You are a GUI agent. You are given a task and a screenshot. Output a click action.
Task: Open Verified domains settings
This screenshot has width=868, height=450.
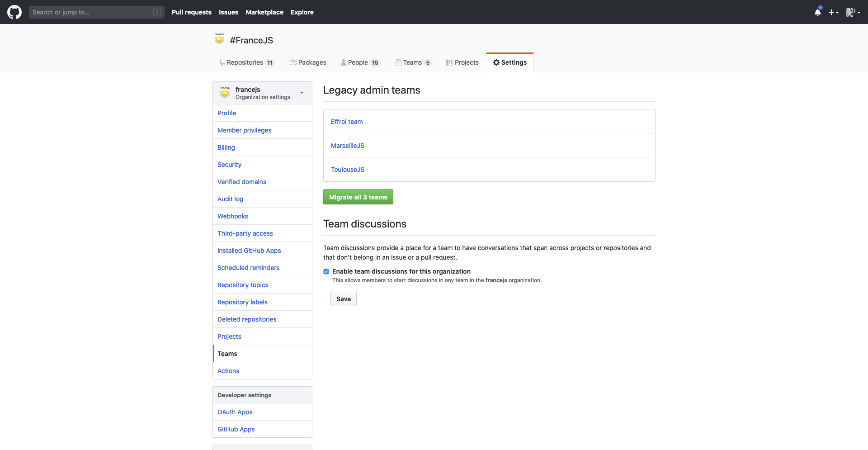coord(262,182)
